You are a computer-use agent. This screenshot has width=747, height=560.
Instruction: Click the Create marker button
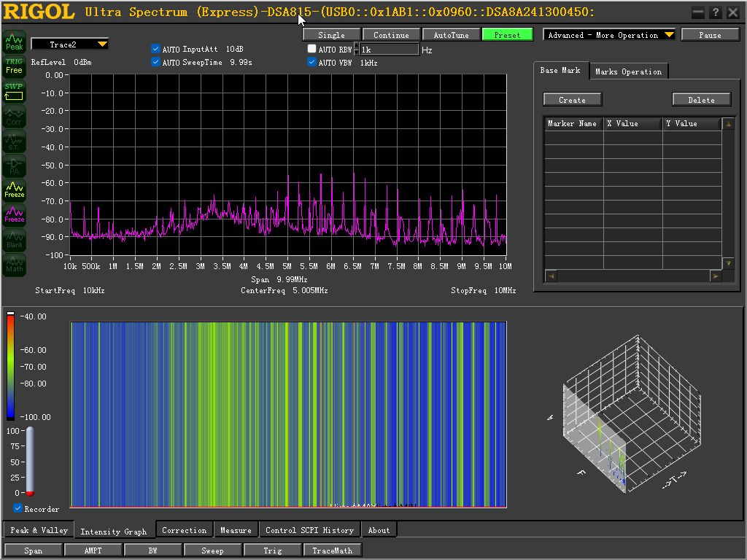572,99
